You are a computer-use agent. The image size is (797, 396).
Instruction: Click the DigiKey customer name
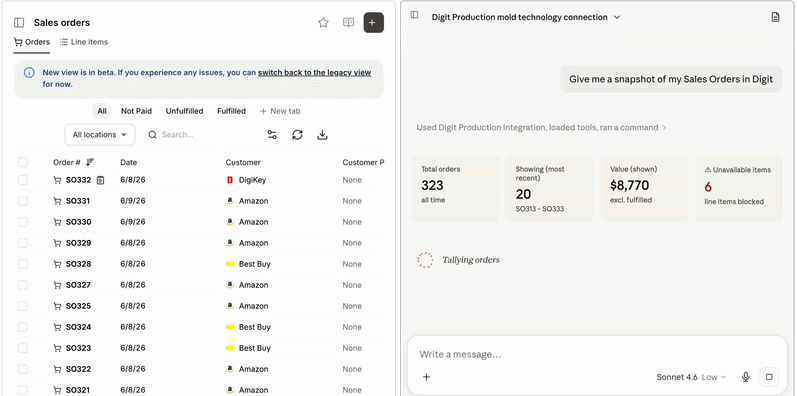click(x=253, y=180)
